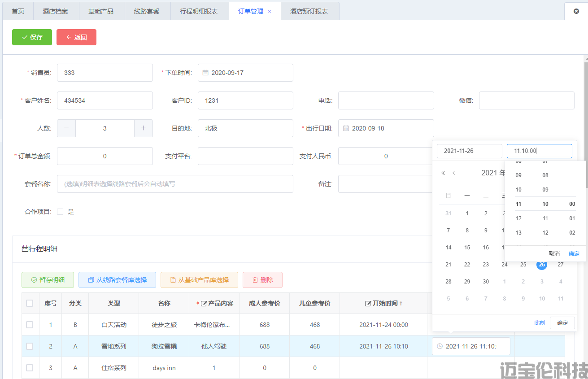Increase 人数 with the plus button
Image resolution: width=588 pixels, height=379 pixels.
144,128
